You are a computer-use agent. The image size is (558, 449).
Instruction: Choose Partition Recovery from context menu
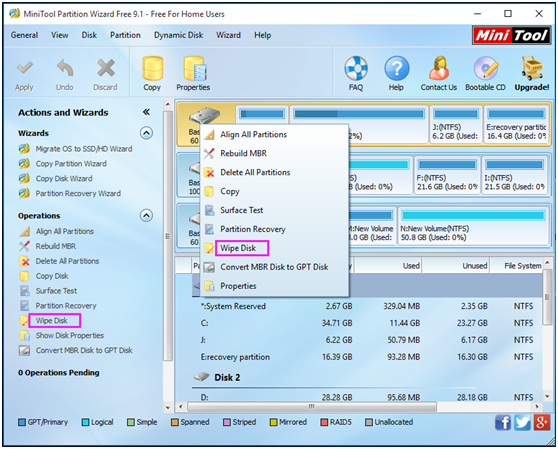point(274,229)
